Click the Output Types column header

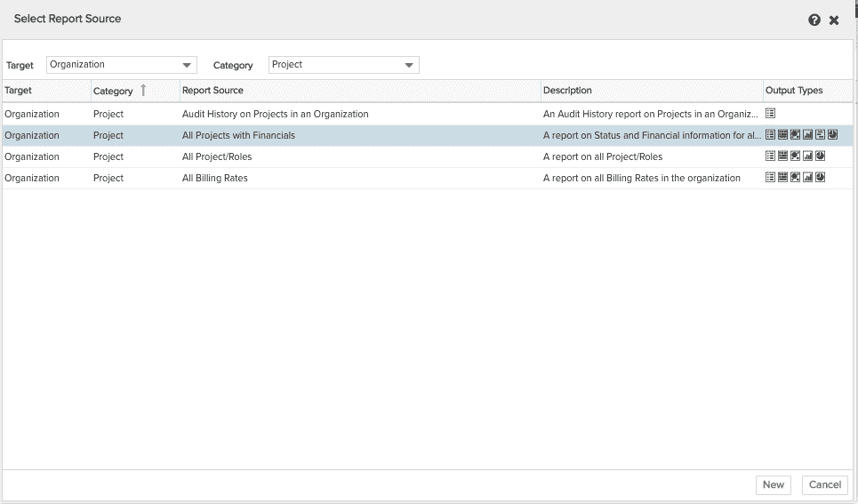point(793,91)
